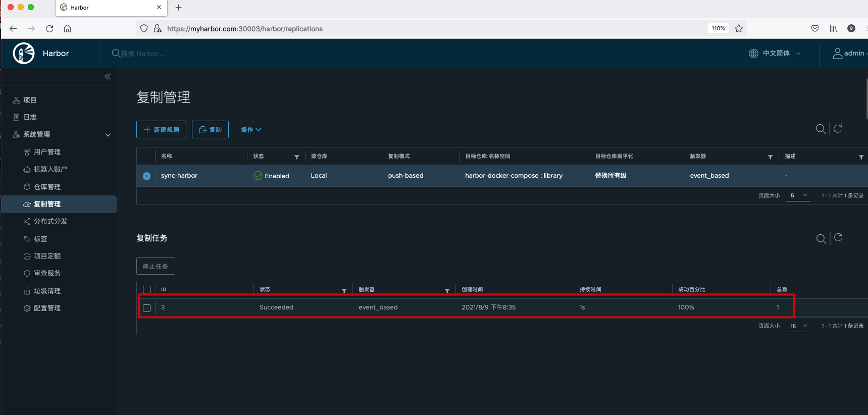Open task ID 3 link
The width and height of the screenshot is (868, 415).
click(163, 307)
